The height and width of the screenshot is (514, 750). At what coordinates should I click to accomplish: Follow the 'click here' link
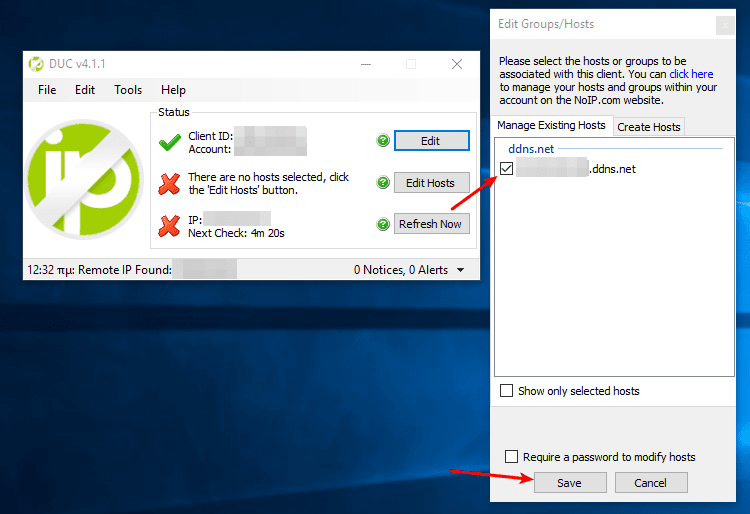click(x=691, y=74)
